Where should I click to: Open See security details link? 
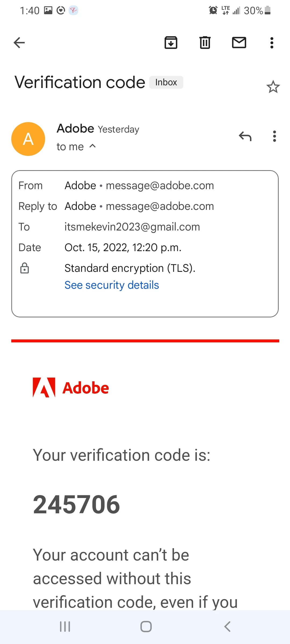112,285
